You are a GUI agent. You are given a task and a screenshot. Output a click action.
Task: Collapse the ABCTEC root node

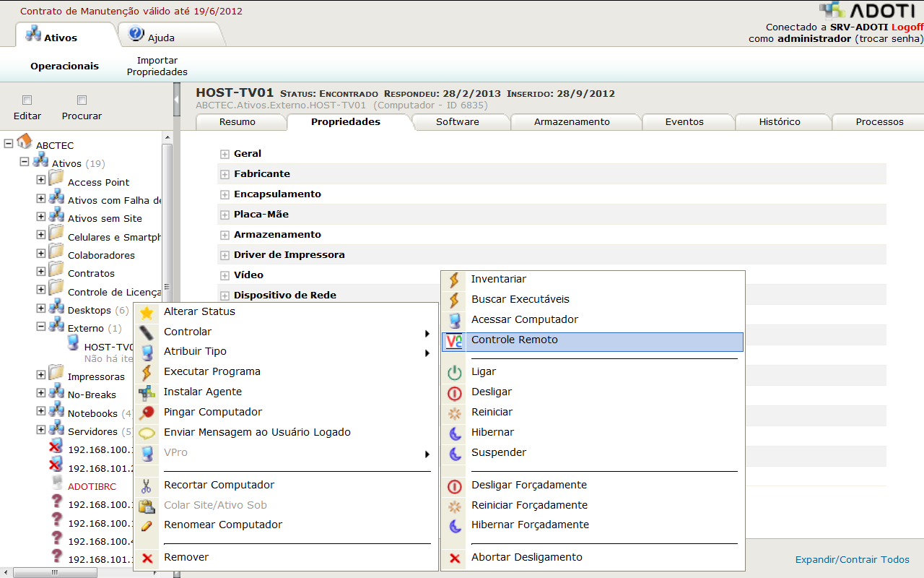tap(9, 143)
